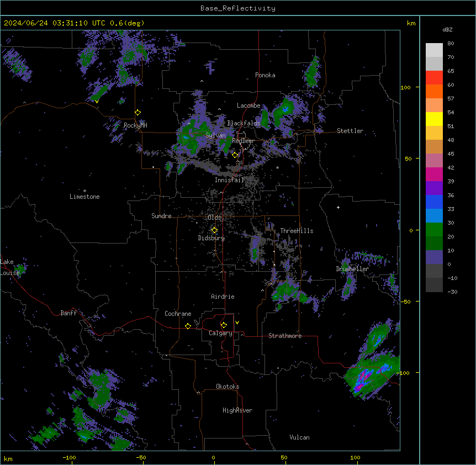Click the Airdrie label on map
The width and height of the screenshot is (476, 465).
point(223,297)
